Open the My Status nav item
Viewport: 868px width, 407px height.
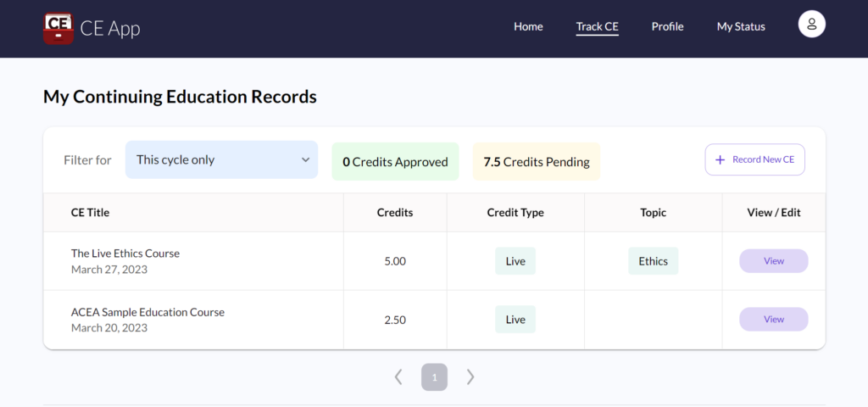point(741,26)
